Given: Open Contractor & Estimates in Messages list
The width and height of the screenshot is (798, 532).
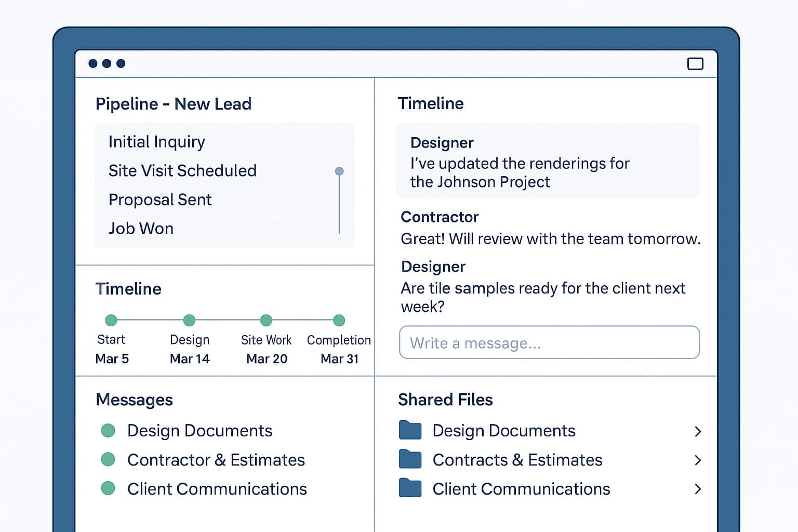Looking at the screenshot, I should coord(216,460).
